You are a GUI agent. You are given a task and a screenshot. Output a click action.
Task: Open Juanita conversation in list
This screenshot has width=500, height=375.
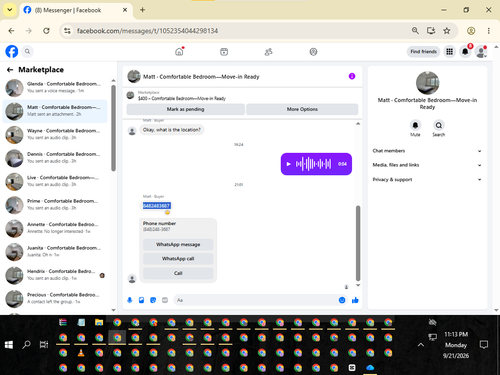55,252
